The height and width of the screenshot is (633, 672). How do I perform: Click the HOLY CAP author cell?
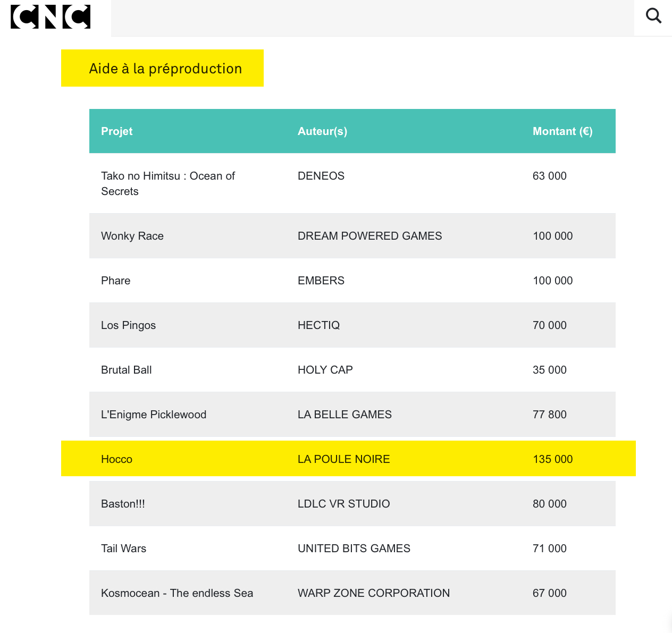pyautogui.click(x=325, y=370)
